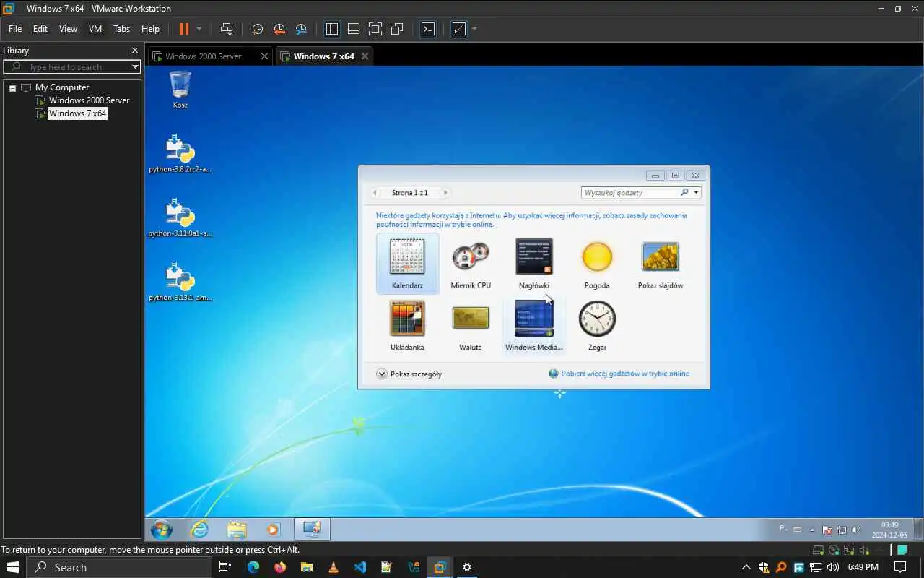Open the host Windows Start menu
The height and width of the screenshot is (578, 924).
pos(13,567)
